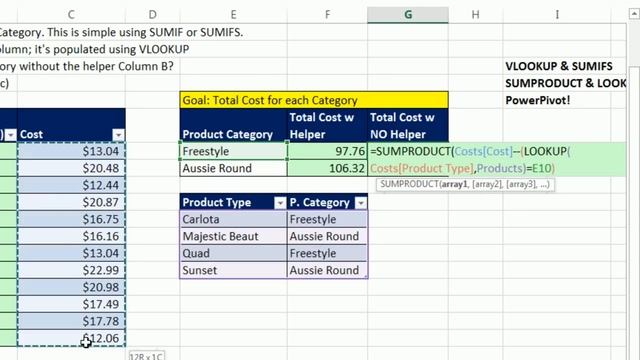Select column I header
Viewport: 640px width, 360px height.
557,15
